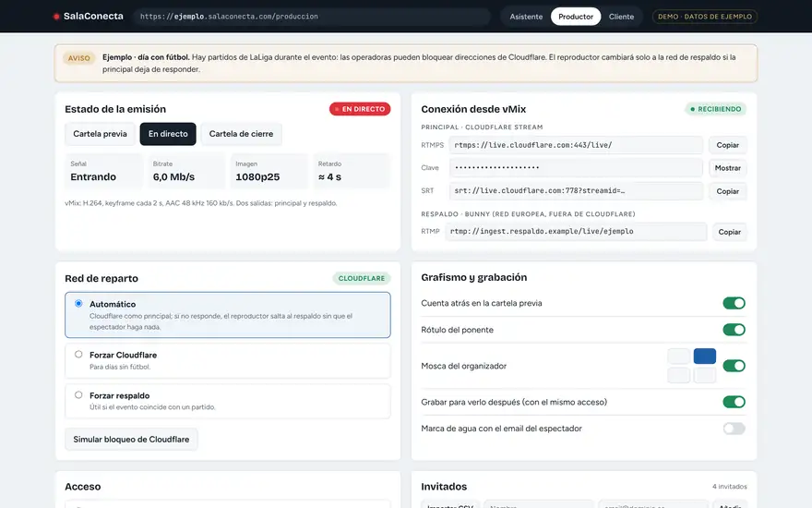Select the En directo state button

point(168,134)
